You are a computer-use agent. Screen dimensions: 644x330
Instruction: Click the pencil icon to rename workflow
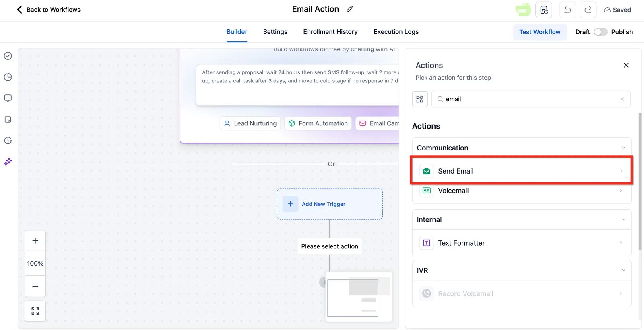[x=349, y=9]
